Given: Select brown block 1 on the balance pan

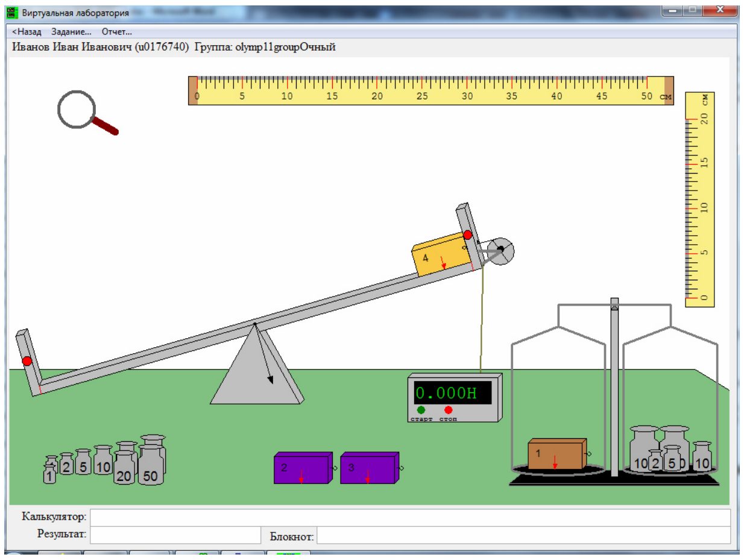Looking at the screenshot, I should 556,454.
